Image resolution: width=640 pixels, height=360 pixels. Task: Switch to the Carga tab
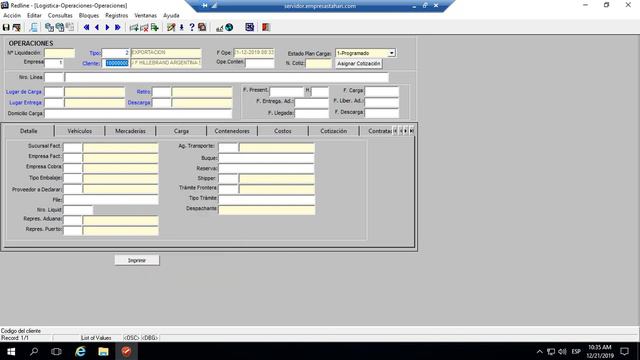tap(181, 131)
